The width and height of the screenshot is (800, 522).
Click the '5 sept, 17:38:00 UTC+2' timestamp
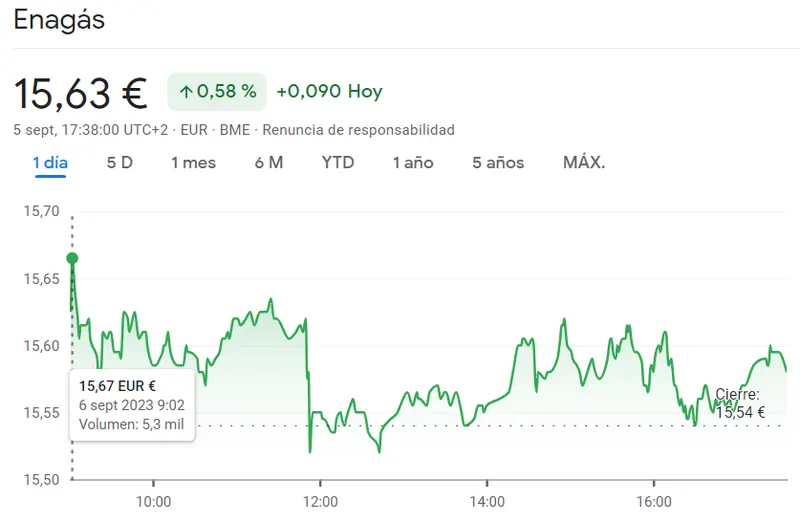91,130
